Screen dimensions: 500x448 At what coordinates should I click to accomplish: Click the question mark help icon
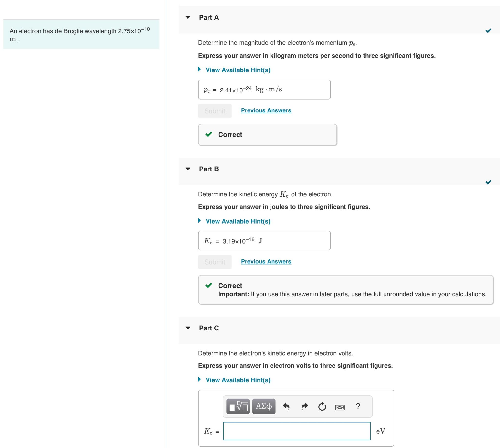tap(358, 406)
